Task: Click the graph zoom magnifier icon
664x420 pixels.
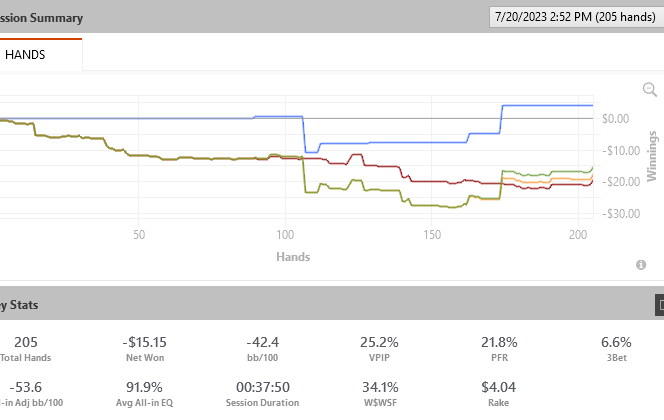Action: (648, 89)
